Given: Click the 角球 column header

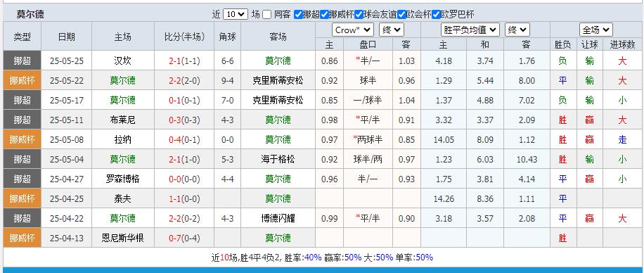Looking at the screenshot, I should coord(228,37).
